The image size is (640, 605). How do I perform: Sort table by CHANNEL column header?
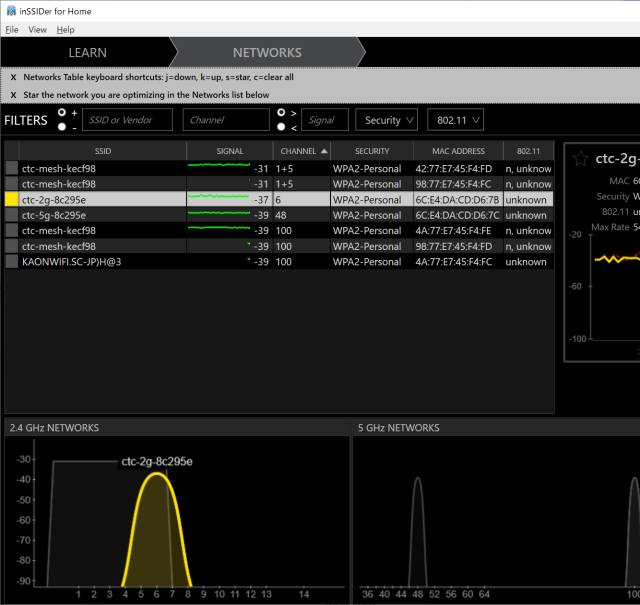point(302,151)
